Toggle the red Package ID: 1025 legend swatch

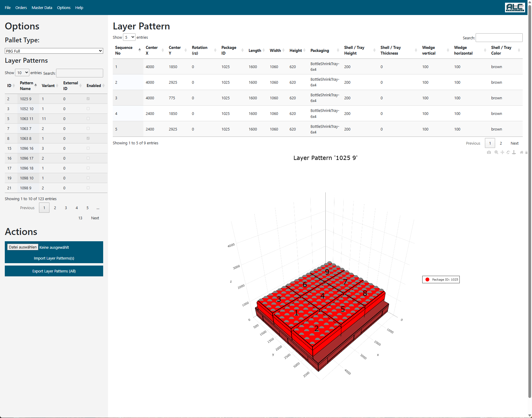coord(427,279)
